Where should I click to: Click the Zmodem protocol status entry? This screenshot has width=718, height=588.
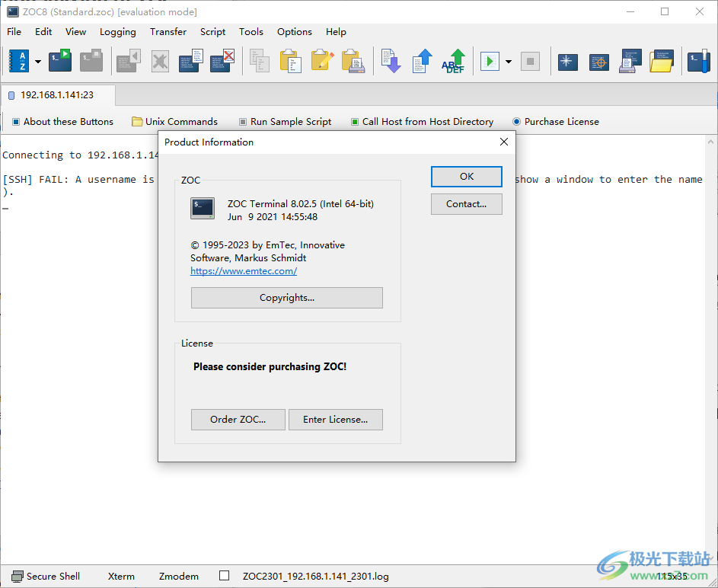tap(179, 576)
